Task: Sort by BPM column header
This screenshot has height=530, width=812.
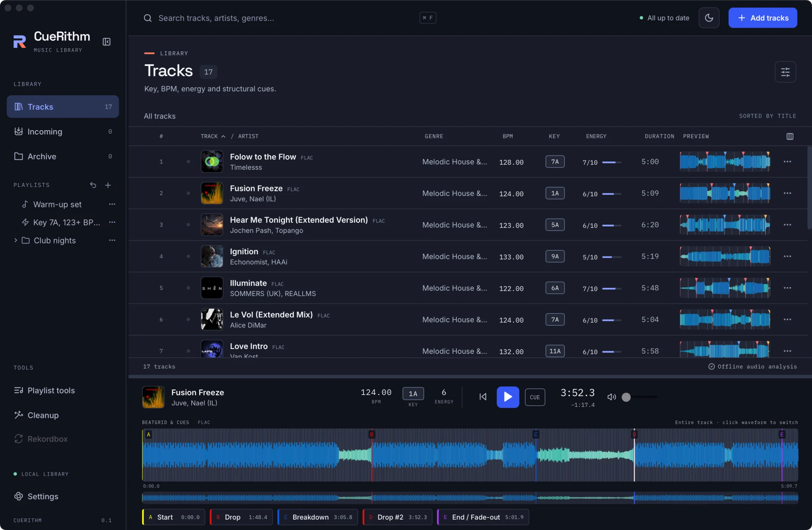Action: (508, 136)
